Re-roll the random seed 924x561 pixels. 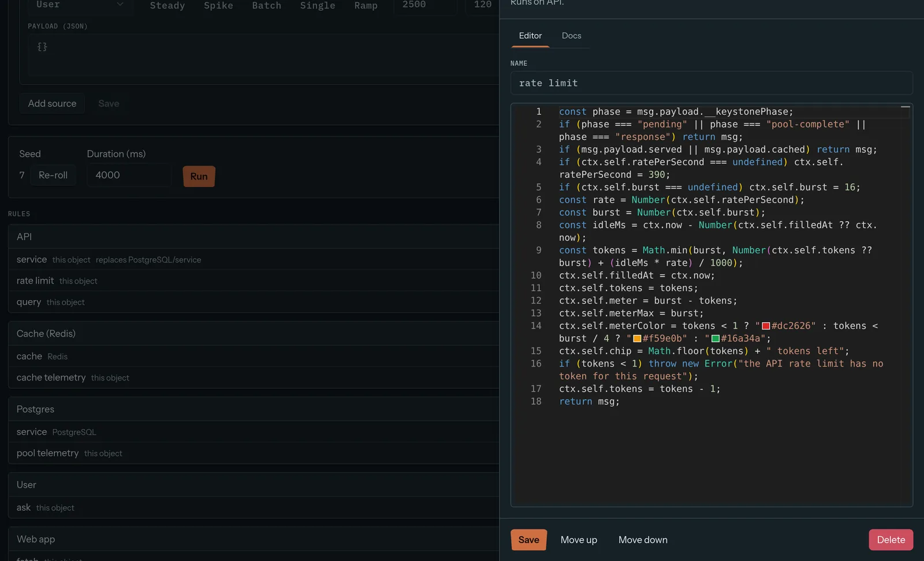click(x=53, y=175)
